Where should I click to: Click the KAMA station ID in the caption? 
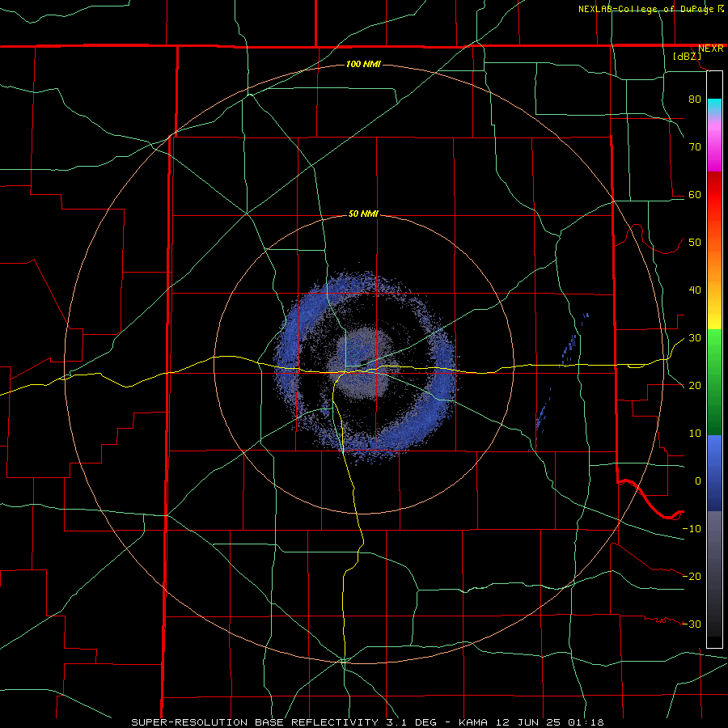coord(473,722)
